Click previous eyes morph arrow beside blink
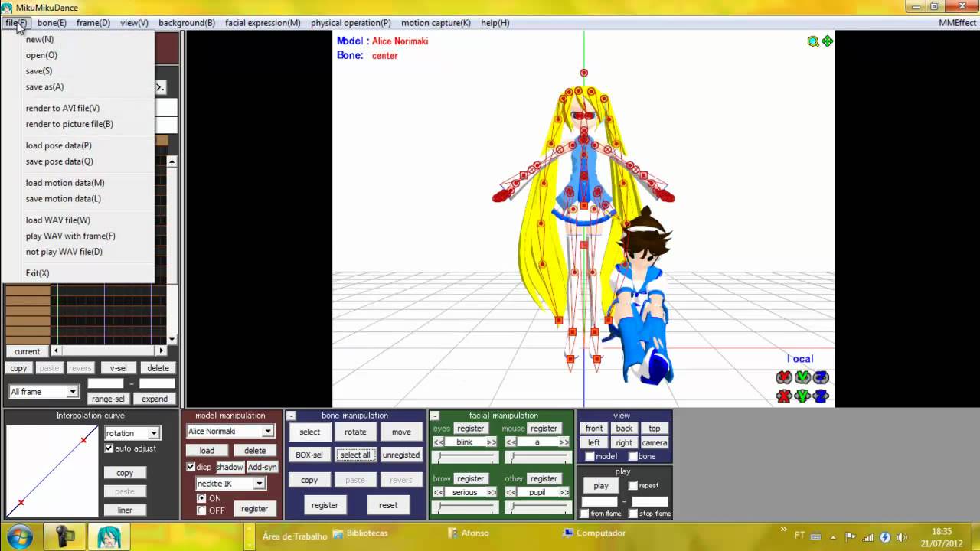 (x=439, y=442)
